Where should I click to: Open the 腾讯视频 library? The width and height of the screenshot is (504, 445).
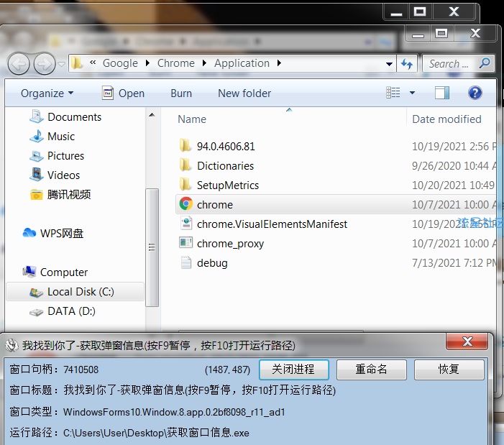[x=60, y=195]
